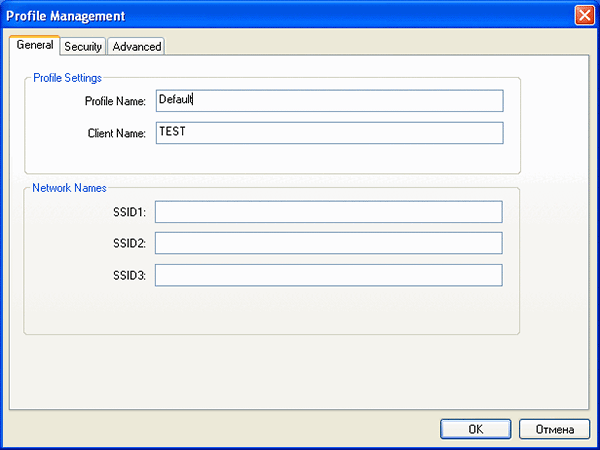The height and width of the screenshot is (450, 600).
Task: Click the "Client Name:" label
Action: tap(117, 133)
